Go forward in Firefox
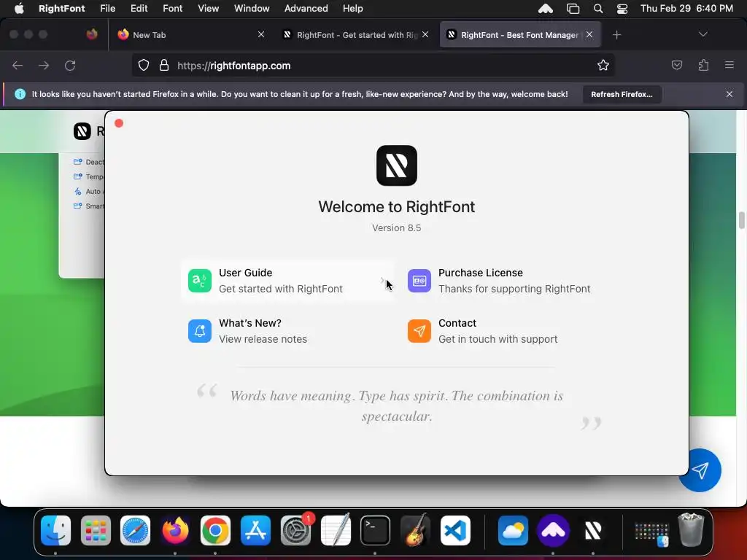This screenshot has height=560, width=747. pos(44,65)
